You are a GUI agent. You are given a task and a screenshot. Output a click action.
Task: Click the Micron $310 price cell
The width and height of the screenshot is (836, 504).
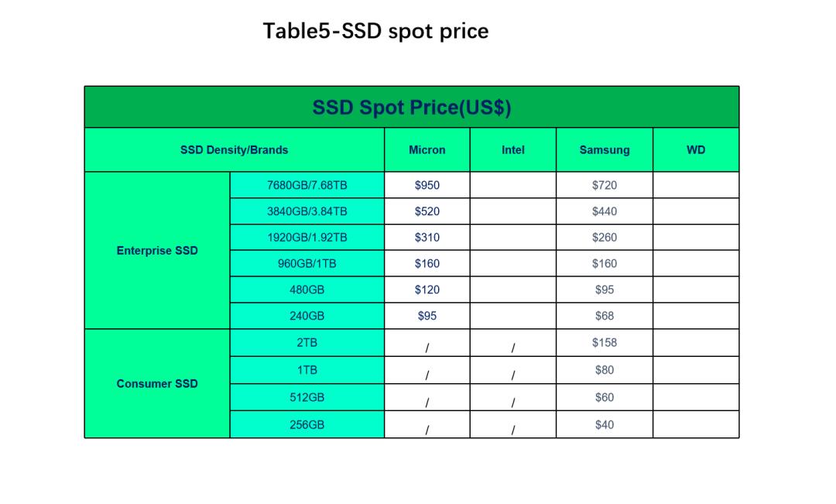(427, 238)
